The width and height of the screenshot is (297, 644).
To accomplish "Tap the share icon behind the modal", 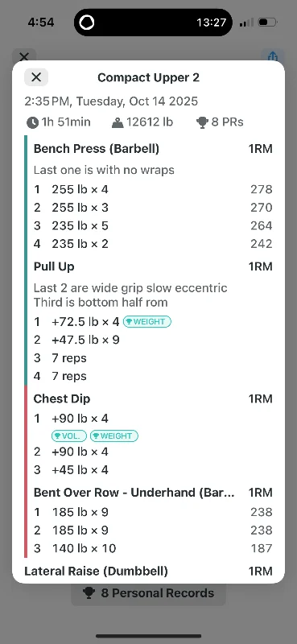I will coord(273,56).
